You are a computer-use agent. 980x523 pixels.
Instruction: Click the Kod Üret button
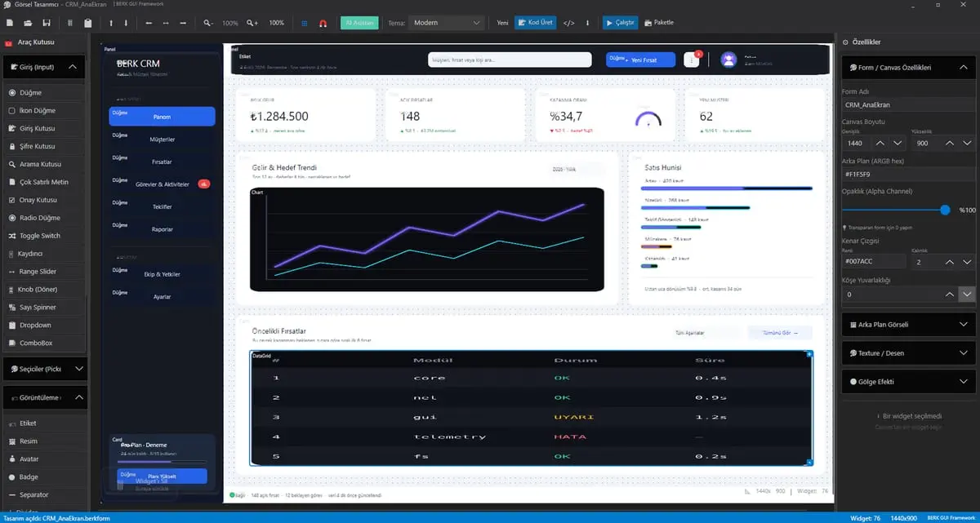coord(535,23)
